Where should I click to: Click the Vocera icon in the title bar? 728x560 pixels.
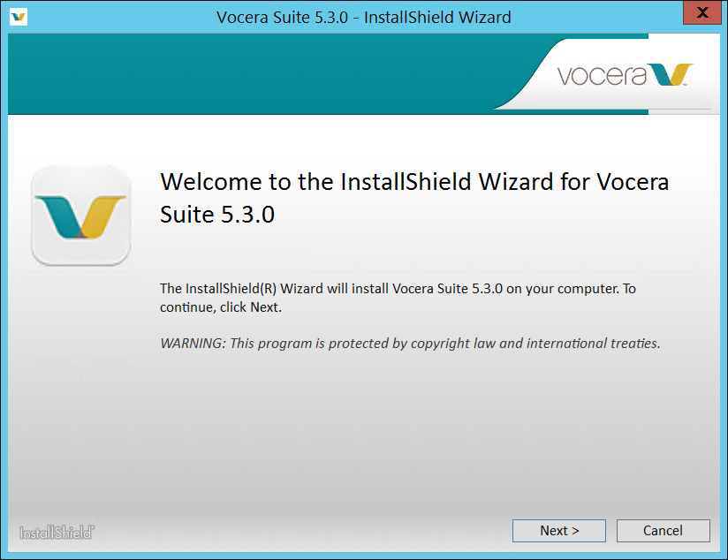(x=19, y=17)
